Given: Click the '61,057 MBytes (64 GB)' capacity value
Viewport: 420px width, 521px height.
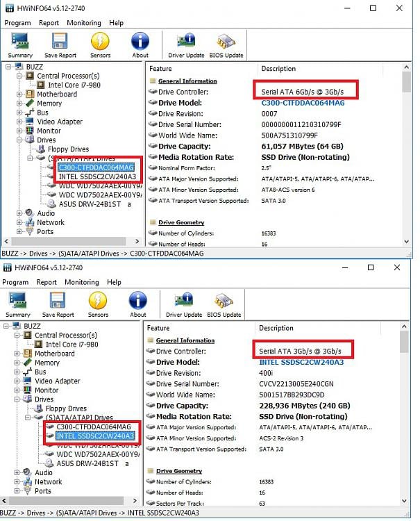Looking at the screenshot, I should (x=302, y=147).
